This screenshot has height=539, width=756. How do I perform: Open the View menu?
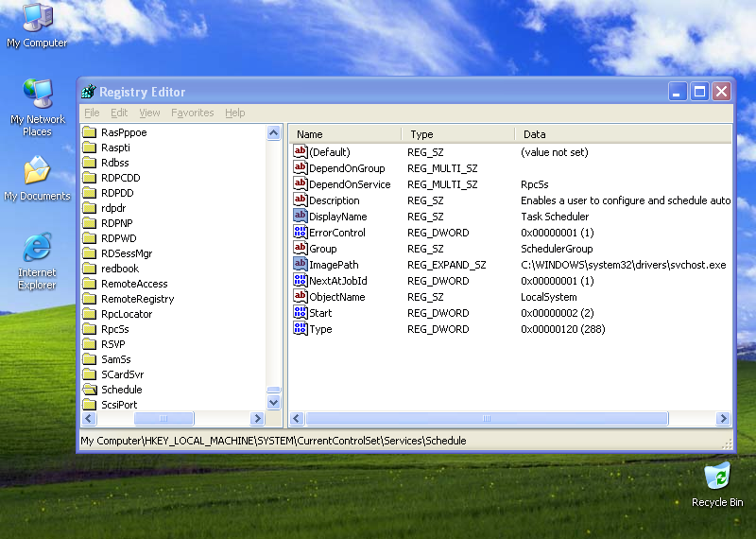tap(149, 113)
